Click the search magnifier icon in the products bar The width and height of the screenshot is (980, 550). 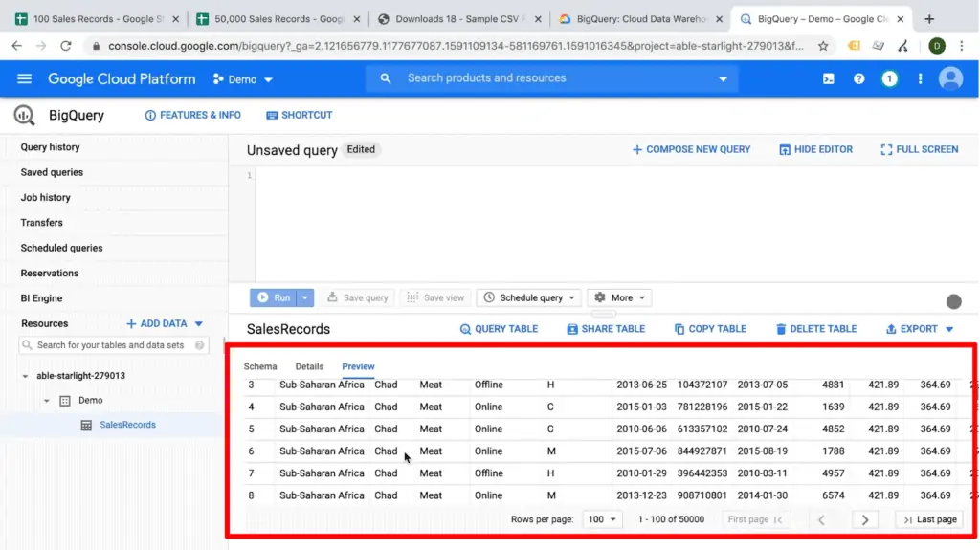386,78
